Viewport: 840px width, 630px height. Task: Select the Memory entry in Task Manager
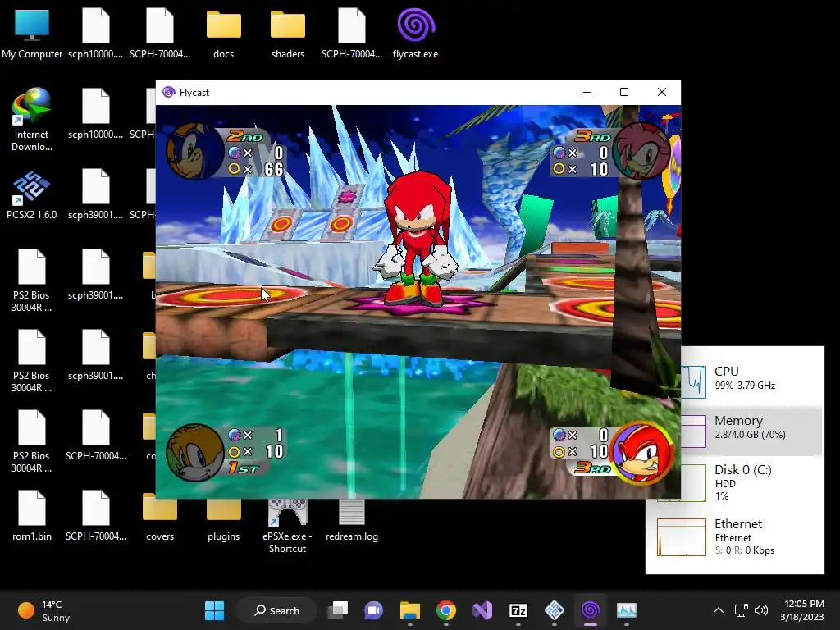point(752,431)
